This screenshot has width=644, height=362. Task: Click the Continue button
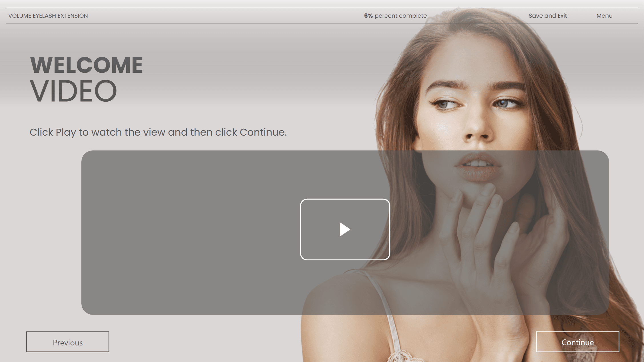tap(577, 342)
